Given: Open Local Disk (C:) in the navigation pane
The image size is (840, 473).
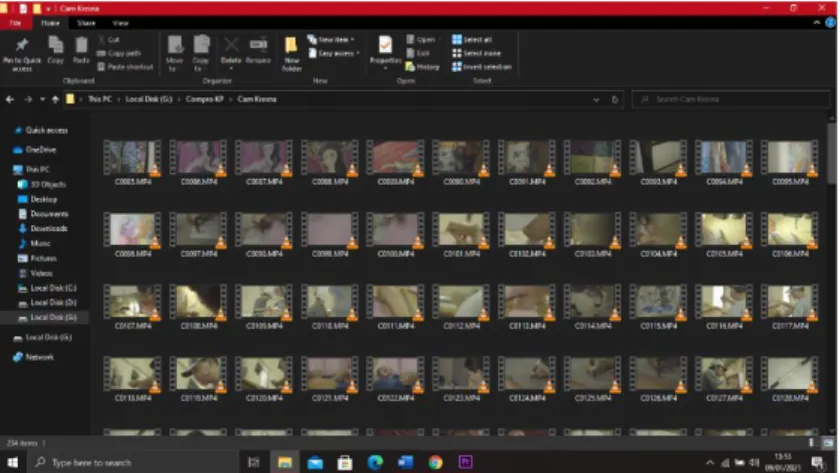Looking at the screenshot, I should 48,288.
